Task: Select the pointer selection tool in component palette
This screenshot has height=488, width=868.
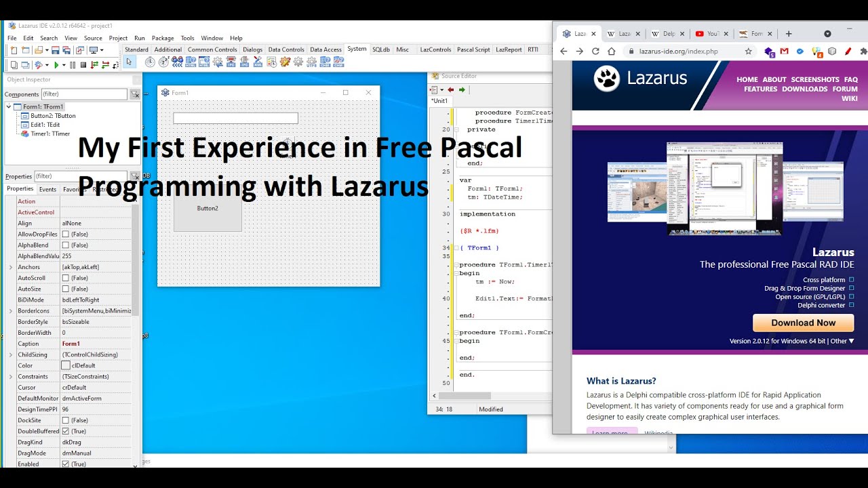Action: point(129,62)
